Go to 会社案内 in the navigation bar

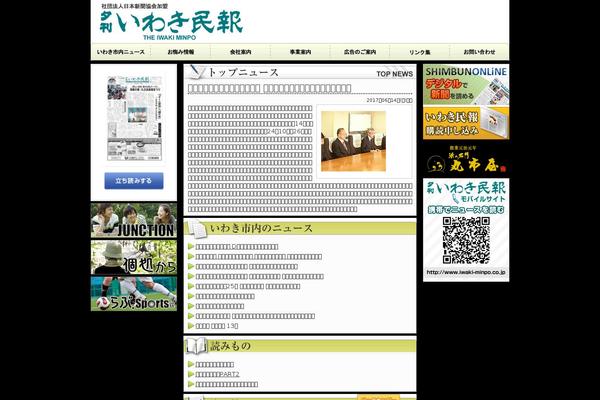tap(240, 52)
